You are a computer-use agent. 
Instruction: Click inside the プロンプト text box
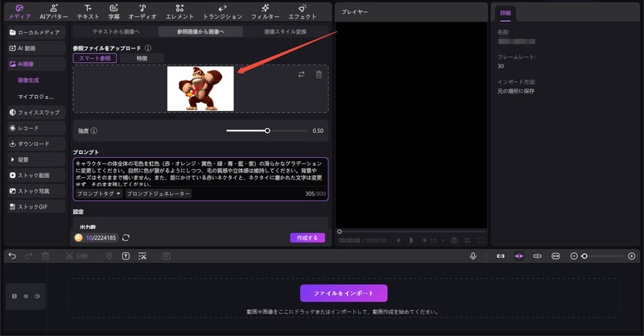coord(200,172)
